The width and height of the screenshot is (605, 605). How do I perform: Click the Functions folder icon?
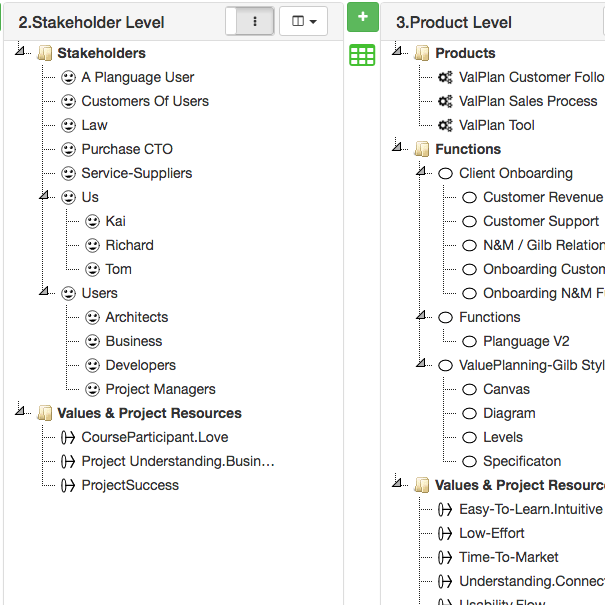(422, 149)
